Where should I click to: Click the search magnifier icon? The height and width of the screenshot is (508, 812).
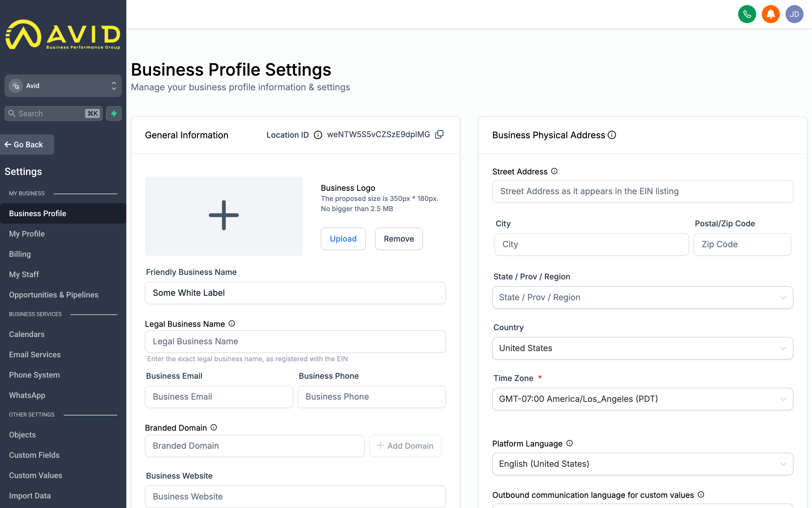(x=12, y=113)
